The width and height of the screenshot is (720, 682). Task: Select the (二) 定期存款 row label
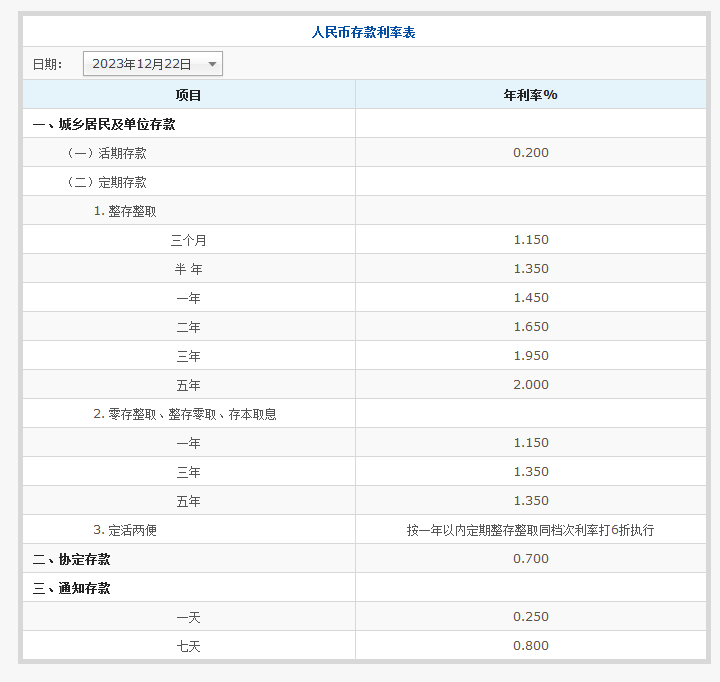(x=107, y=182)
